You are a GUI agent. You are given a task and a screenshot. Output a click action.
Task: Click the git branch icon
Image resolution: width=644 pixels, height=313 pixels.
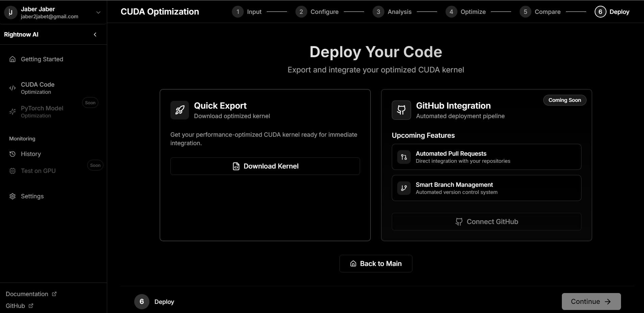404,188
